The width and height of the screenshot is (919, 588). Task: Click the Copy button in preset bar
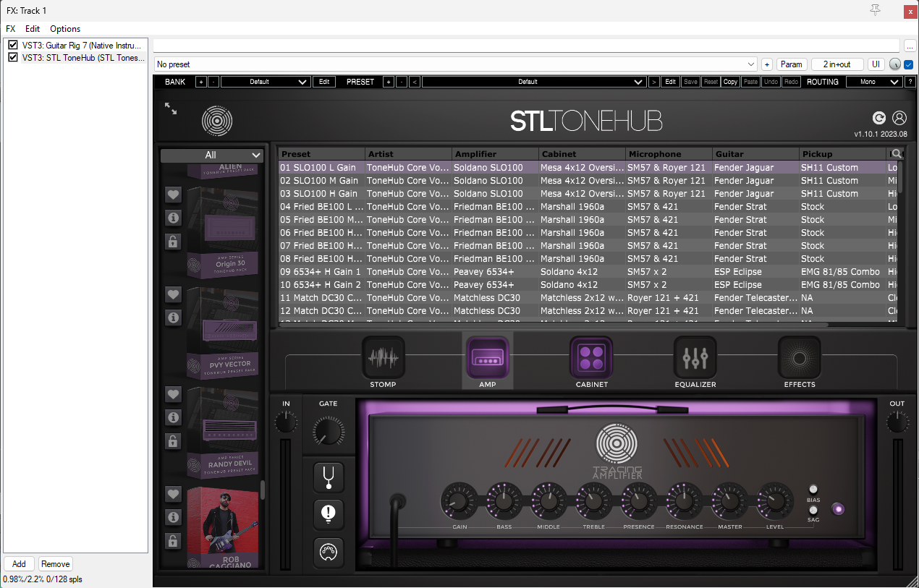730,82
